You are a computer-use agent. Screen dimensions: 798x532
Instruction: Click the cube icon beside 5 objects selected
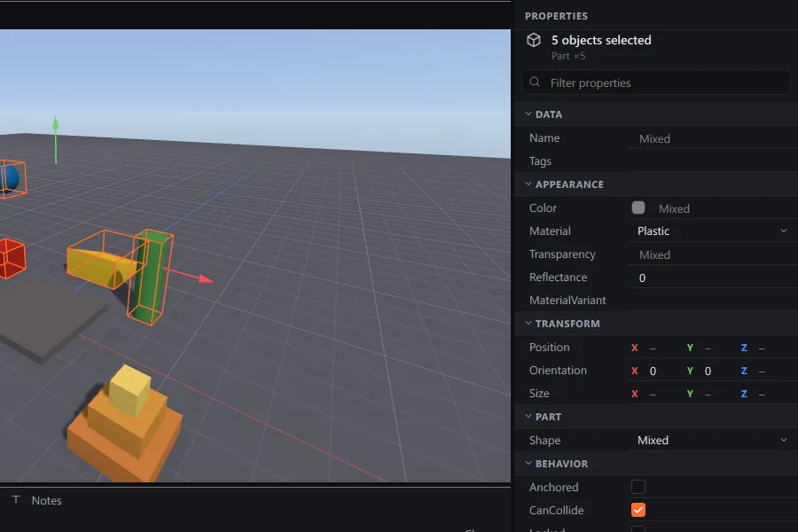pyautogui.click(x=534, y=40)
